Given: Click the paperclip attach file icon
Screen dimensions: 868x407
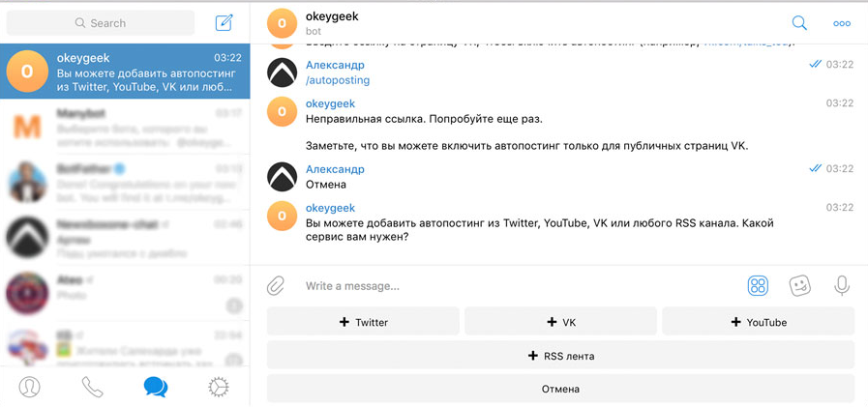Looking at the screenshot, I should pos(276,285).
